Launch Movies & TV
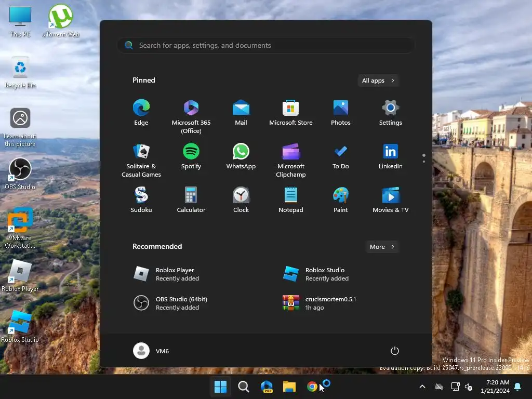 click(391, 200)
